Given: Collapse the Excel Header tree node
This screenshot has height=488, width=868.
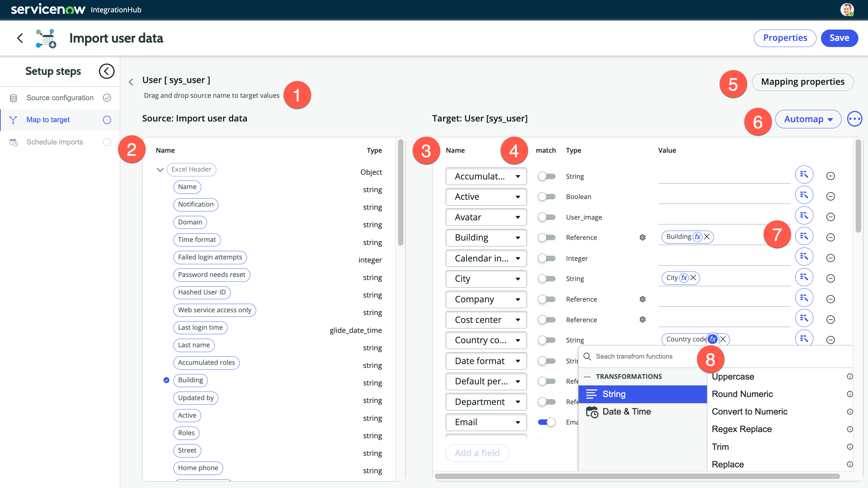Looking at the screenshot, I should click(x=160, y=170).
